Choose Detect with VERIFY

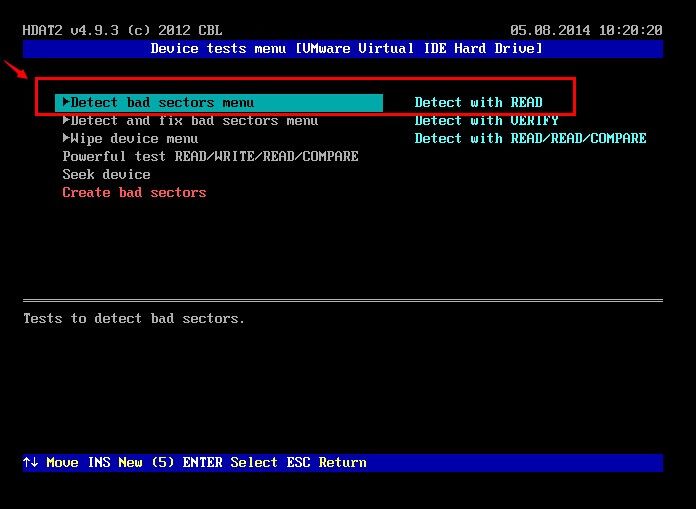tap(486, 121)
